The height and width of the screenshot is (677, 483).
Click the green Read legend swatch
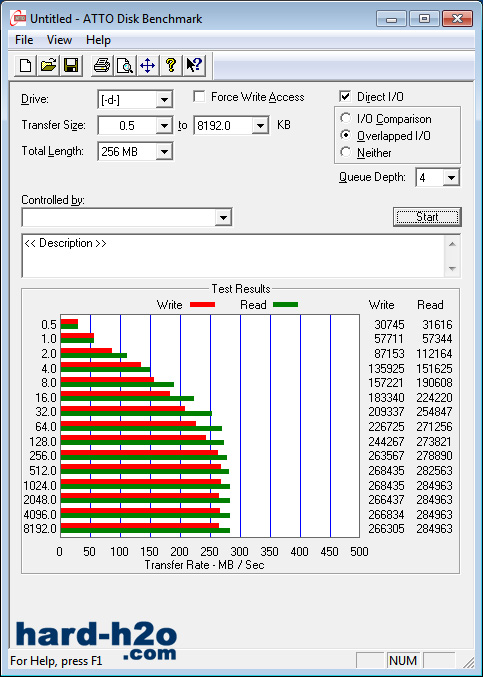285,305
